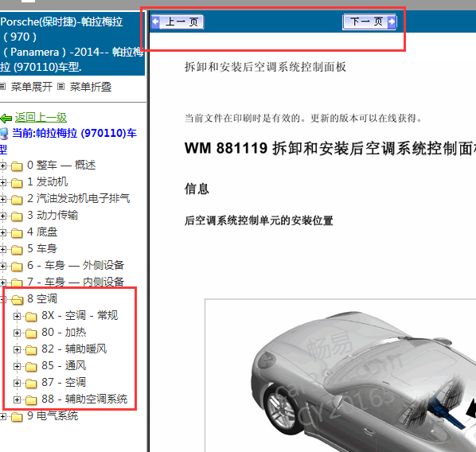Viewport: 476px width, 452px height.
Task: Go to next page with 下一页 button
Action: 369,21
